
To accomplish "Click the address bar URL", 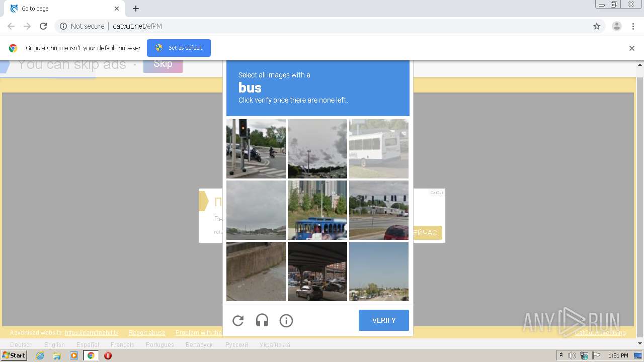I will tap(137, 26).
